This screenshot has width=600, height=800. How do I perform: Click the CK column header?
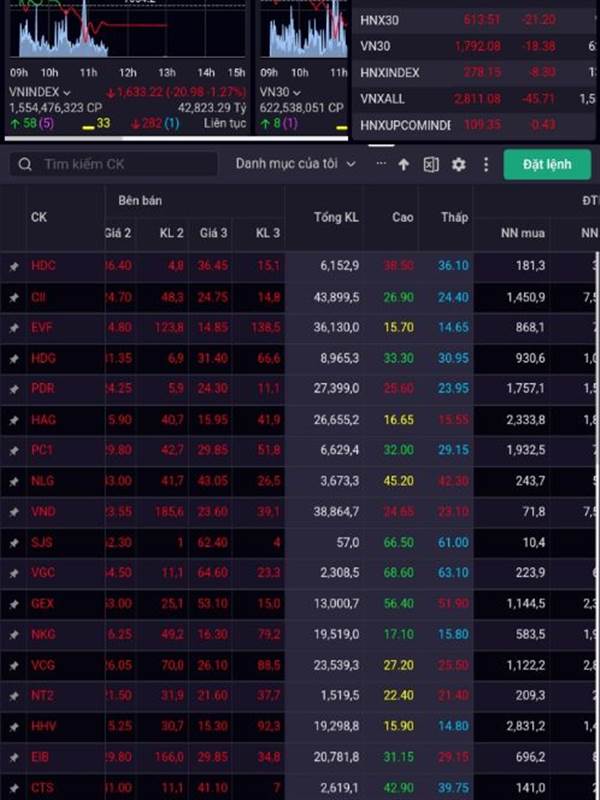tap(39, 217)
